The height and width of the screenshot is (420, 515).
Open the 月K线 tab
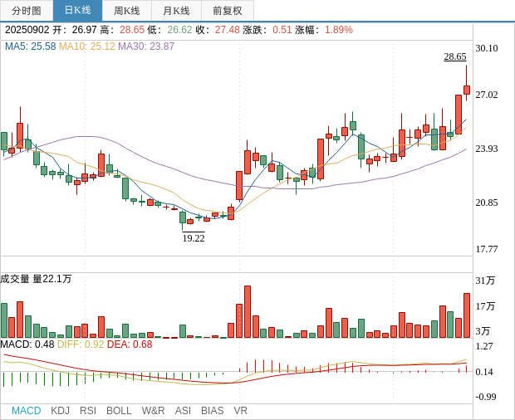176,11
